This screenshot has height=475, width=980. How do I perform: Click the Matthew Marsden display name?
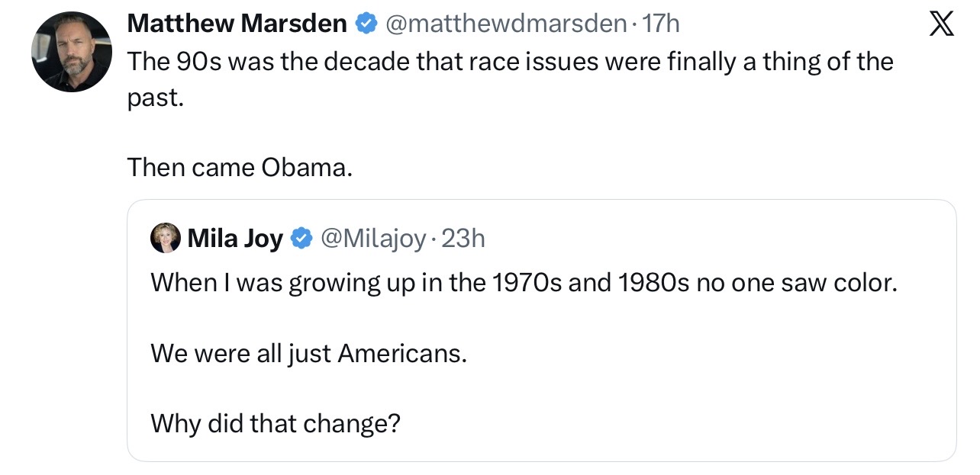pyautogui.click(x=237, y=24)
